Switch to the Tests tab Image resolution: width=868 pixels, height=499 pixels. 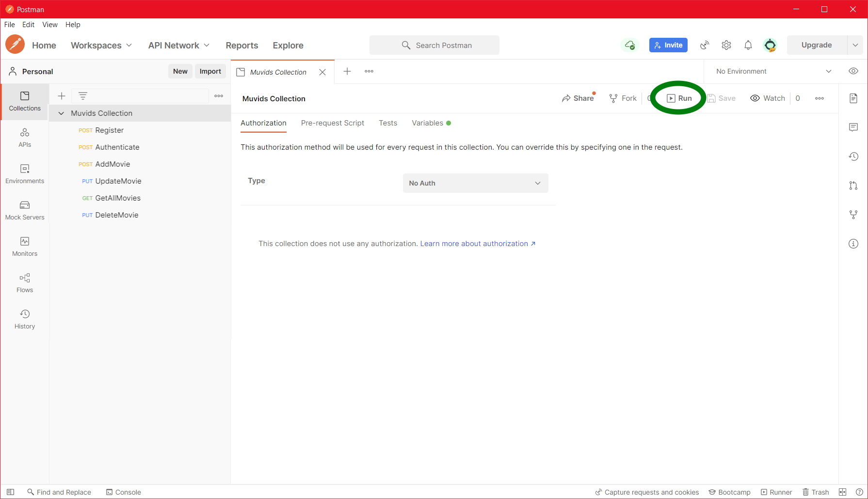[x=388, y=123]
